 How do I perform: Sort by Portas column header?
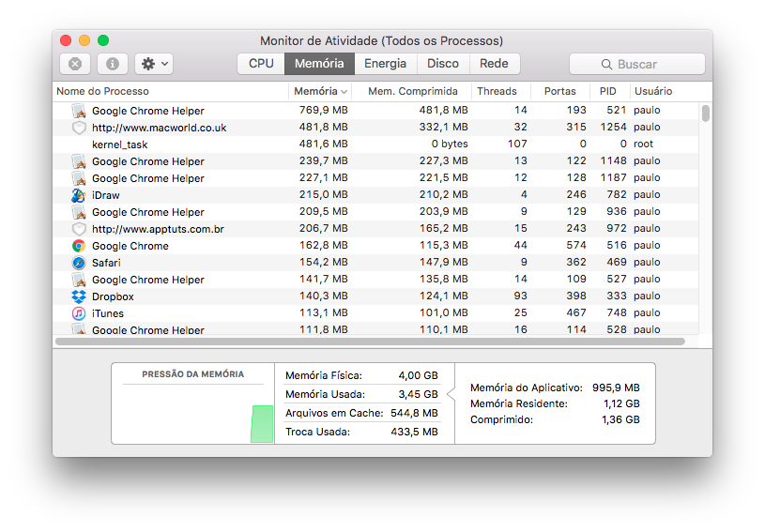click(560, 91)
